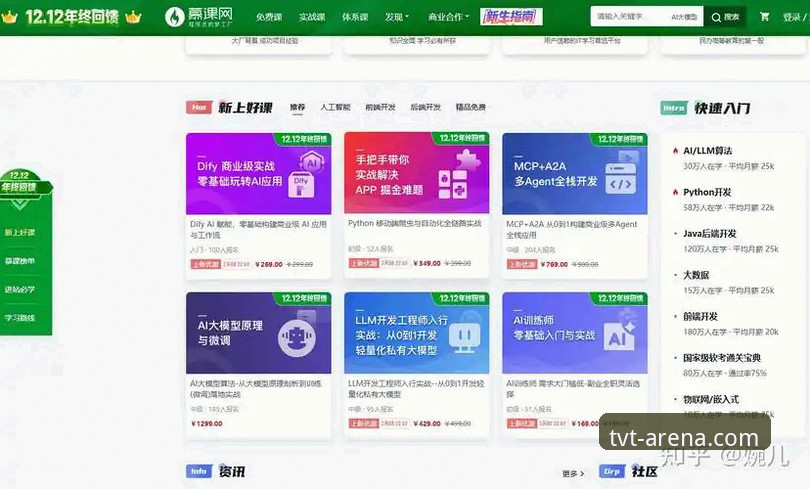Viewport: 810px width, 489px height.
Task: Click the puzzle icon on APP 掘金难题 card
Action: tap(468, 160)
